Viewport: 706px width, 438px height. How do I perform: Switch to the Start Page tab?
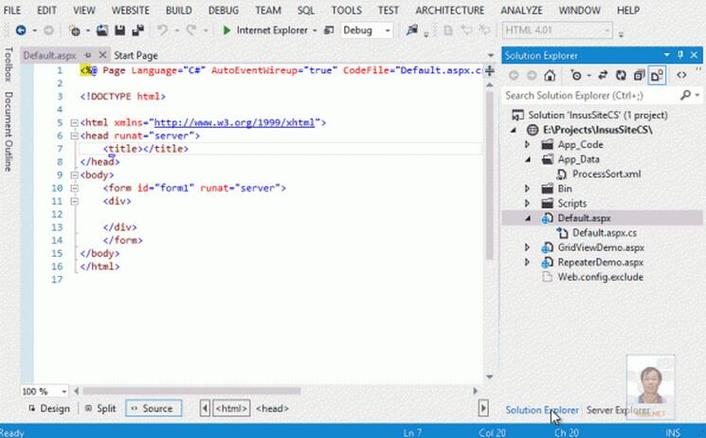(136, 54)
